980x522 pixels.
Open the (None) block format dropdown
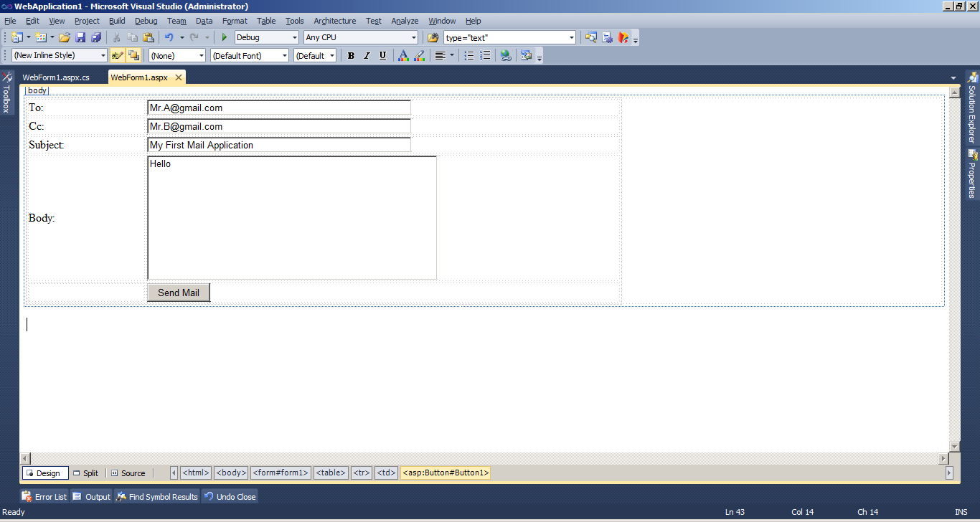[177, 55]
